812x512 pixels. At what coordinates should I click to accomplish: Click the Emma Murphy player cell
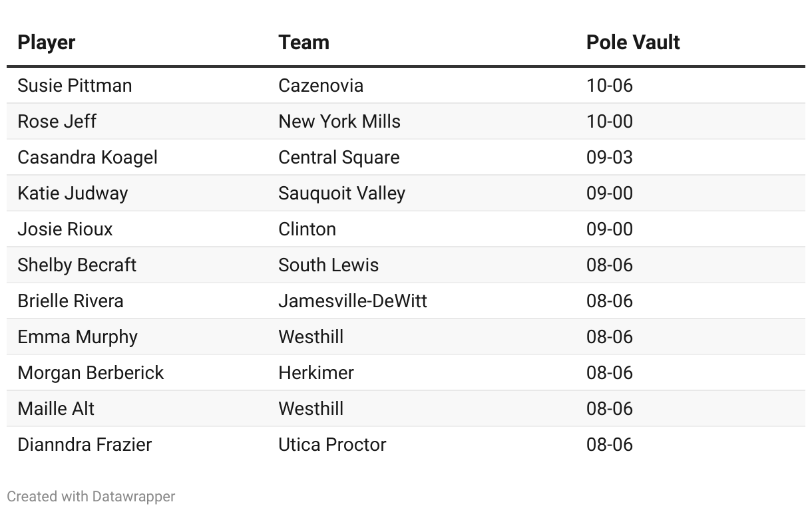click(77, 337)
